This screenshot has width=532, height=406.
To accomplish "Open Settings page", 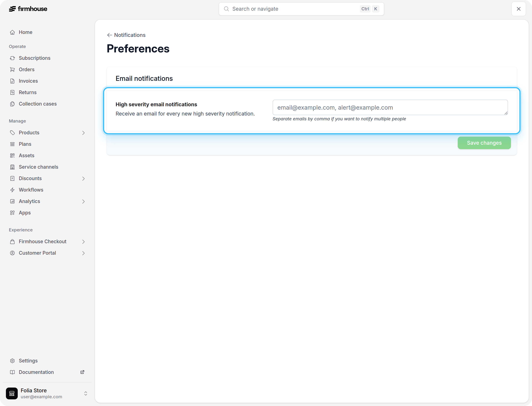I will coord(47,361).
